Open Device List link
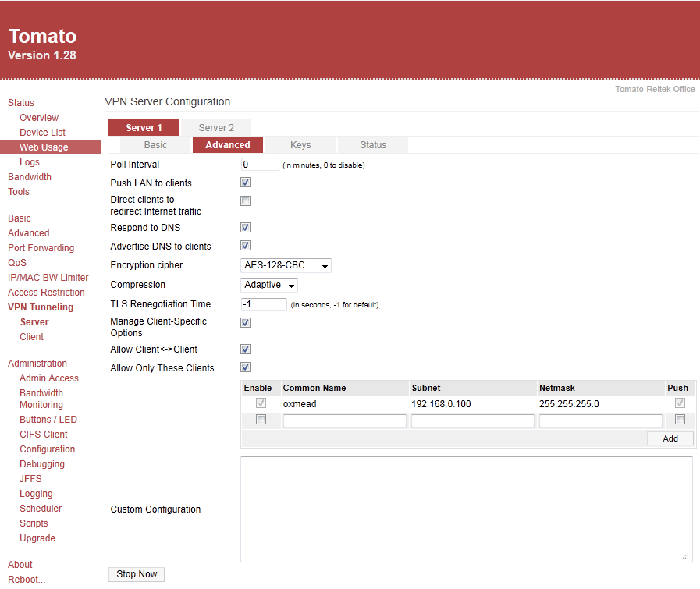The image size is (700, 589). (42, 133)
